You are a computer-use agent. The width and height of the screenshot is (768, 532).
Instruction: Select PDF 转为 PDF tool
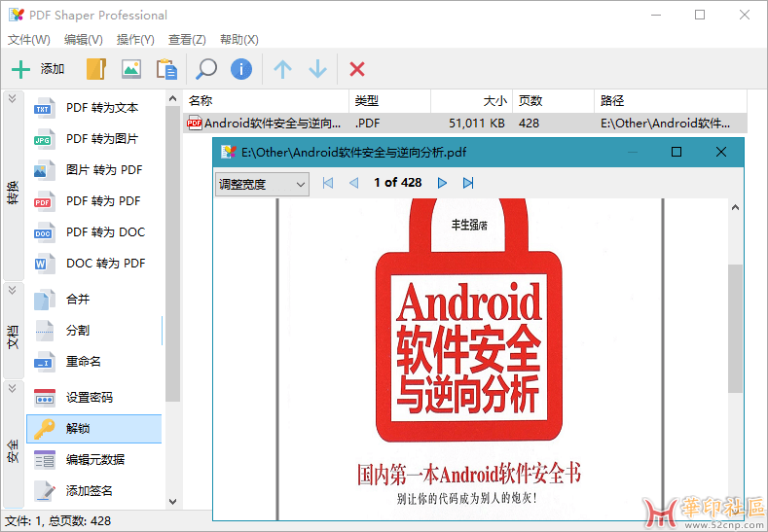[94, 201]
